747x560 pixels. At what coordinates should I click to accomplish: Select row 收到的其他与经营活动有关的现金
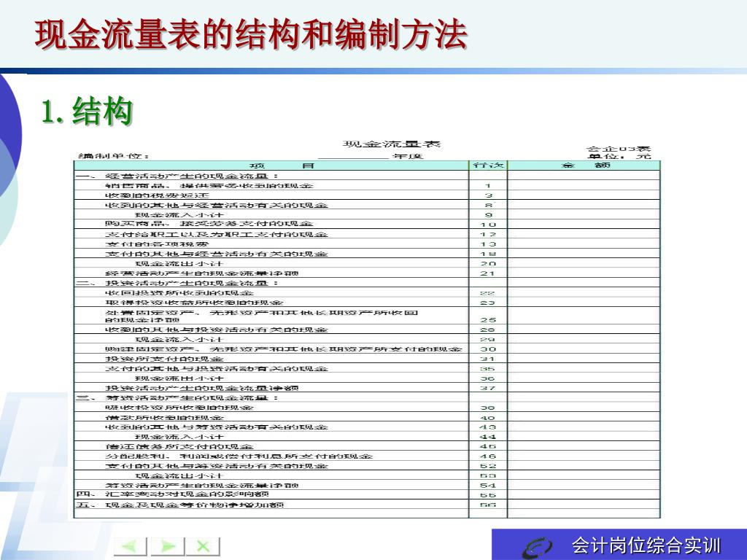click(367, 205)
